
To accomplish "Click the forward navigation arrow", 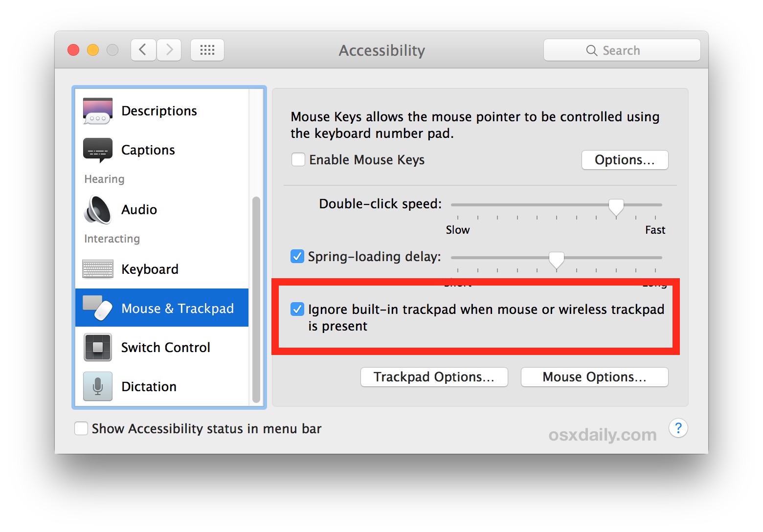I will (169, 49).
